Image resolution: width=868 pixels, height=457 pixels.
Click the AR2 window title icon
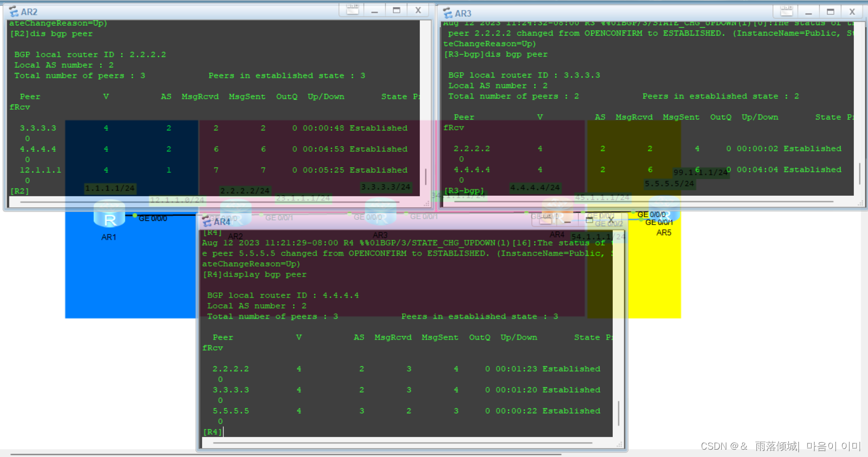[x=14, y=12]
